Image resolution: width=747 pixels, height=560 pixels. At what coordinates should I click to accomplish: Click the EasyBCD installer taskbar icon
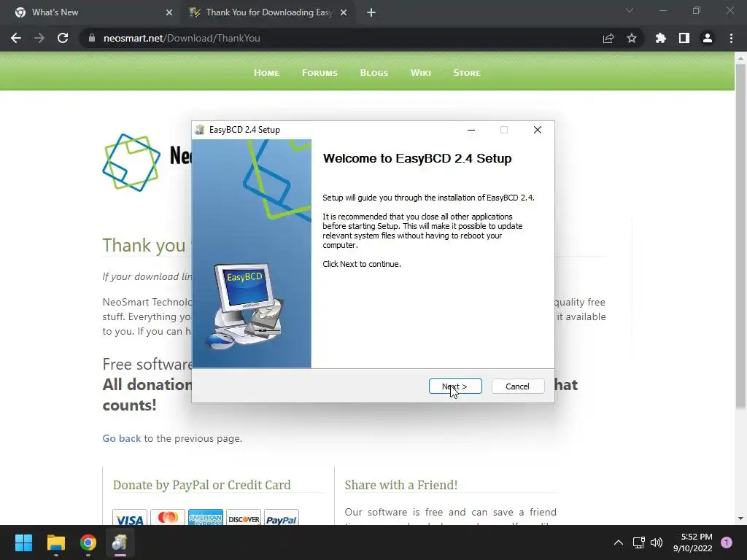pyautogui.click(x=120, y=542)
